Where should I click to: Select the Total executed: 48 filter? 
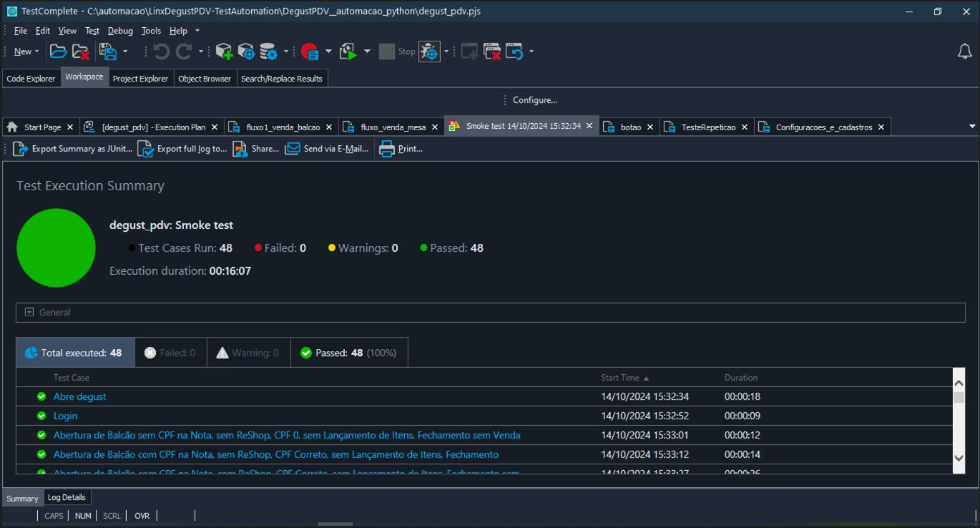pos(75,353)
